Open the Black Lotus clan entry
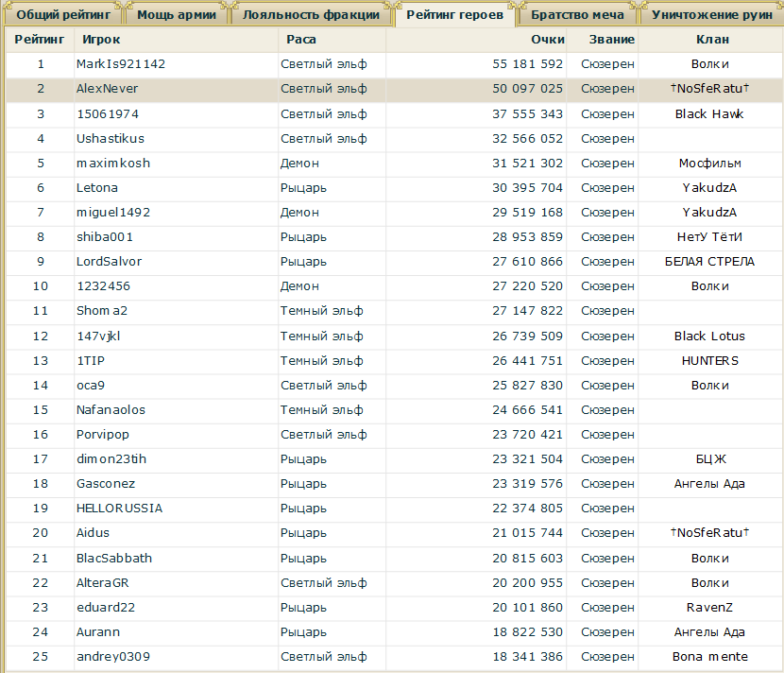 pos(709,336)
